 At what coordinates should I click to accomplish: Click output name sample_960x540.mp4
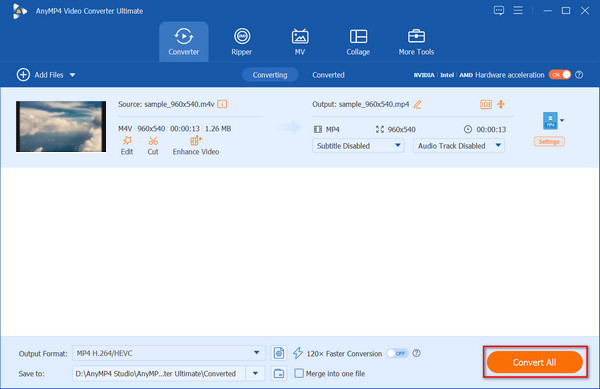(374, 104)
